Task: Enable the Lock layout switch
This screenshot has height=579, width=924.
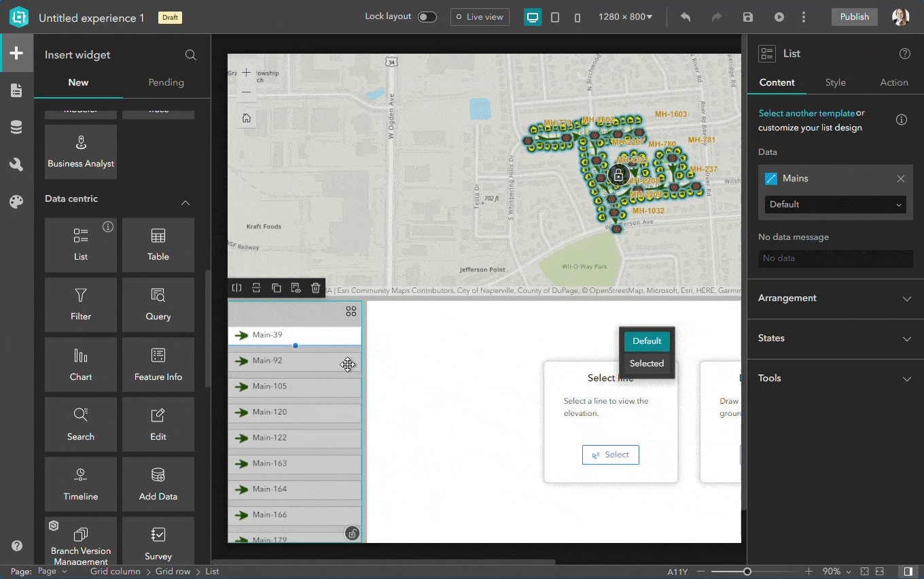Action: [x=427, y=16]
